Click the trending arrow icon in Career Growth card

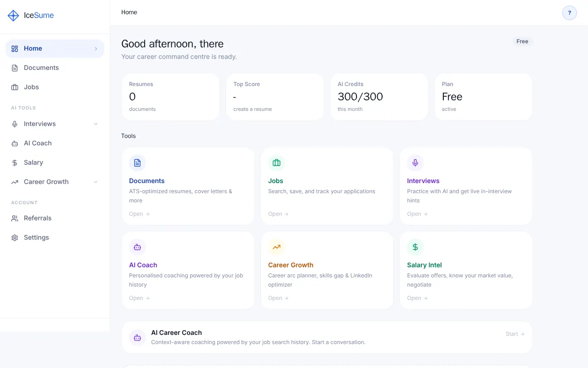pyautogui.click(x=277, y=247)
